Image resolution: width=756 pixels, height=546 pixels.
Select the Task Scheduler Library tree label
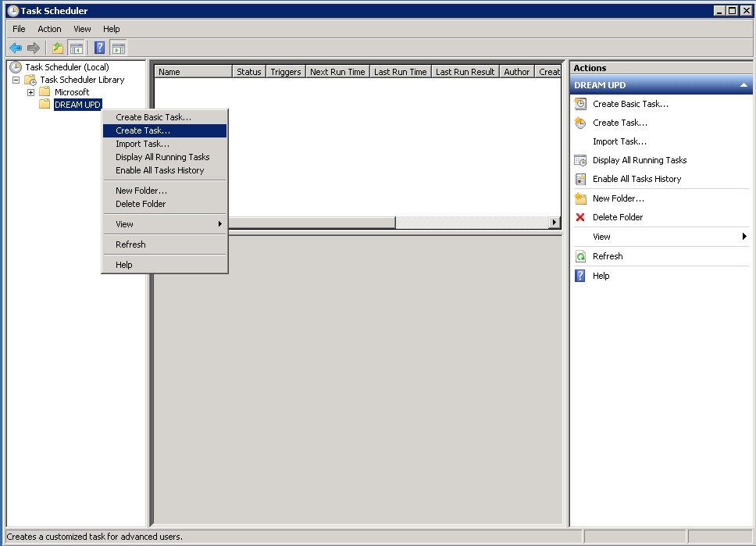click(x=83, y=80)
